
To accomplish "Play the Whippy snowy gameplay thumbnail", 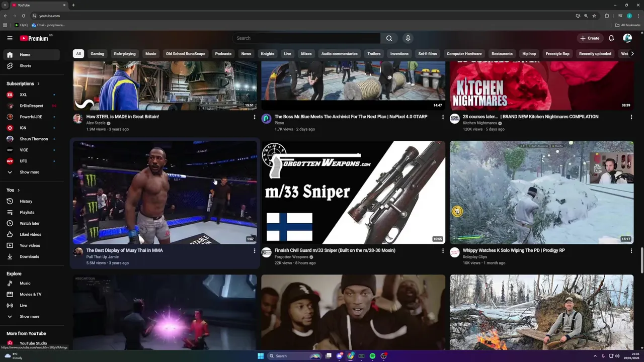I will click(x=542, y=193).
